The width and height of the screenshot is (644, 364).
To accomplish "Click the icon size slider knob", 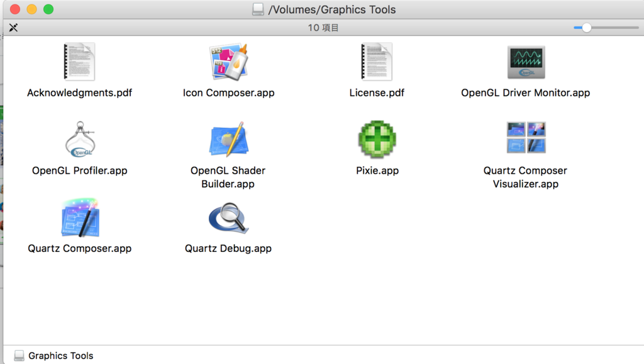I will coord(587,28).
